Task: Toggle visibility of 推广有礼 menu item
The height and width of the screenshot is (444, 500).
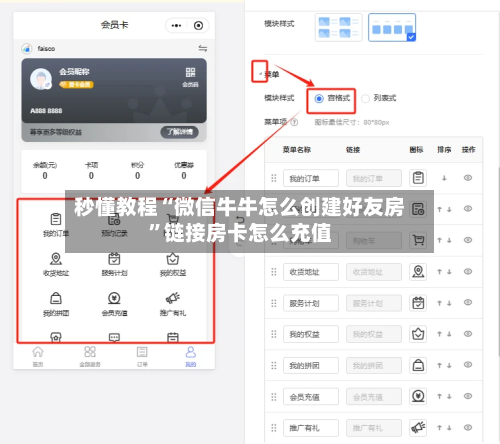Action: click(468, 427)
